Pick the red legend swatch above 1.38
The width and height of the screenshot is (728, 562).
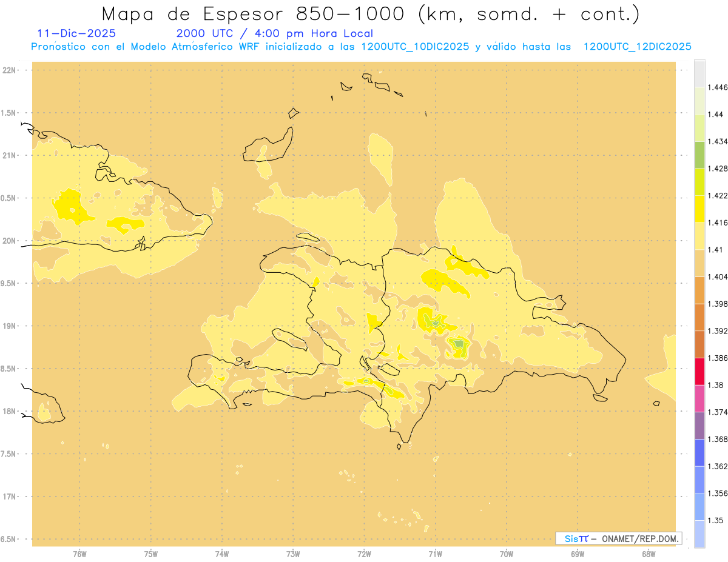click(699, 371)
